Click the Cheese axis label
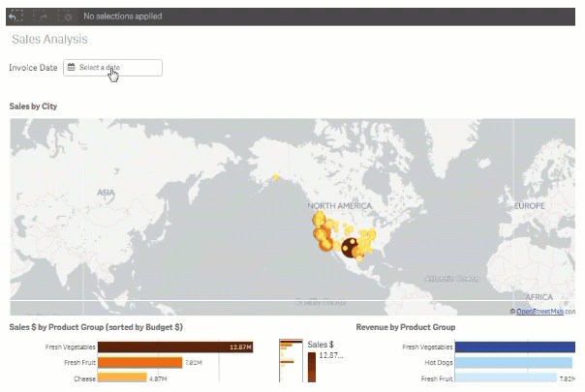 (x=84, y=378)
